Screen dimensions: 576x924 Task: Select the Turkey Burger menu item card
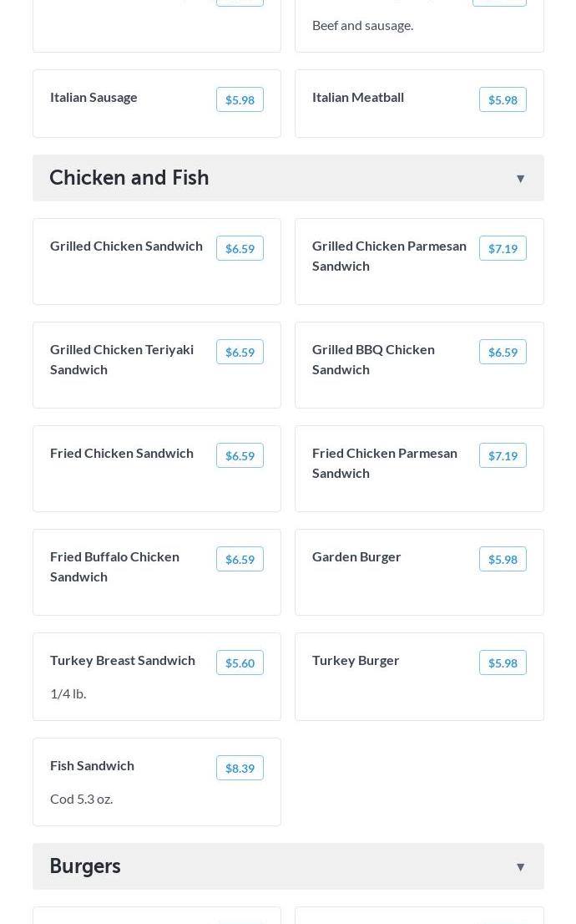pyautogui.click(x=419, y=689)
